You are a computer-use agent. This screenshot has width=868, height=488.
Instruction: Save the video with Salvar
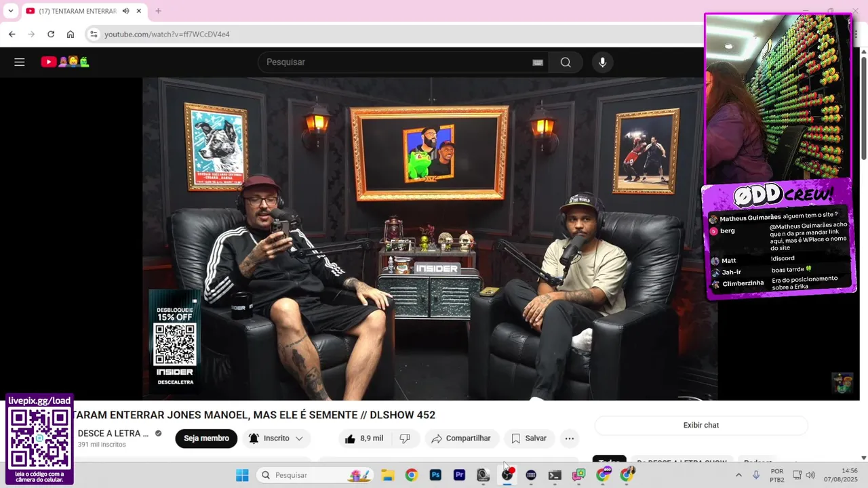click(x=529, y=439)
